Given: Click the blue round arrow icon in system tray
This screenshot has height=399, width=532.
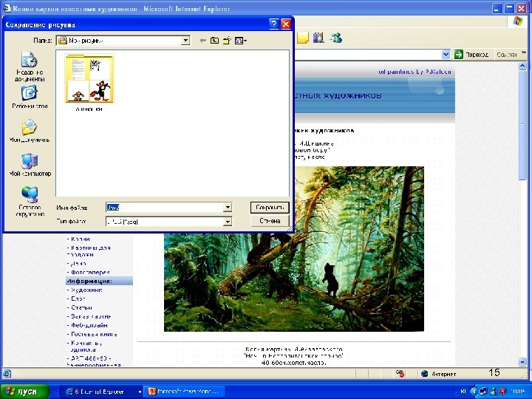Looking at the screenshot, I should pos(474,392).
